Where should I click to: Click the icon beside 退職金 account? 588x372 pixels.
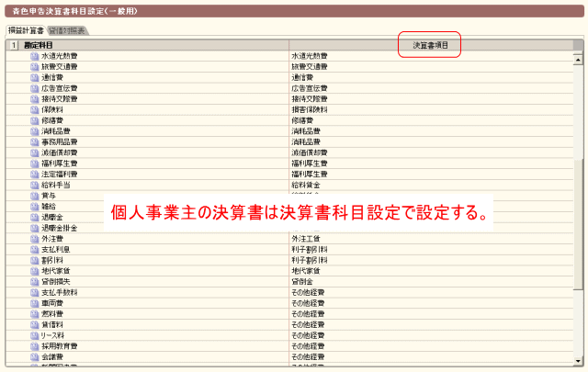35,218
